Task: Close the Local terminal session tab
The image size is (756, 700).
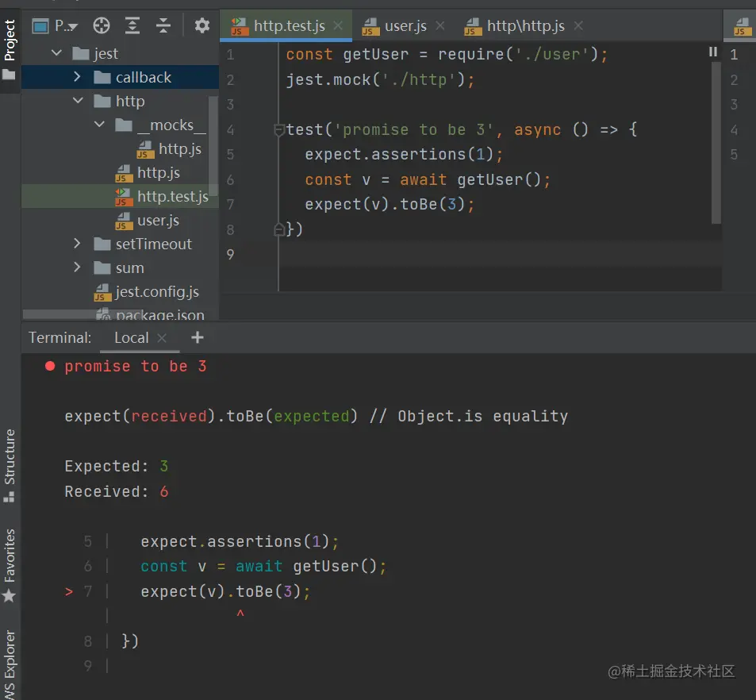Action: 162,337
